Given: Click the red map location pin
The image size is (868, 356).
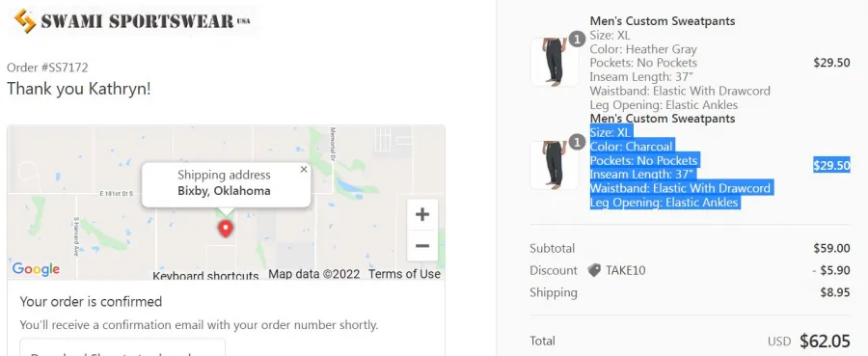Looking at the screenshot, I should tap(226, 229).
